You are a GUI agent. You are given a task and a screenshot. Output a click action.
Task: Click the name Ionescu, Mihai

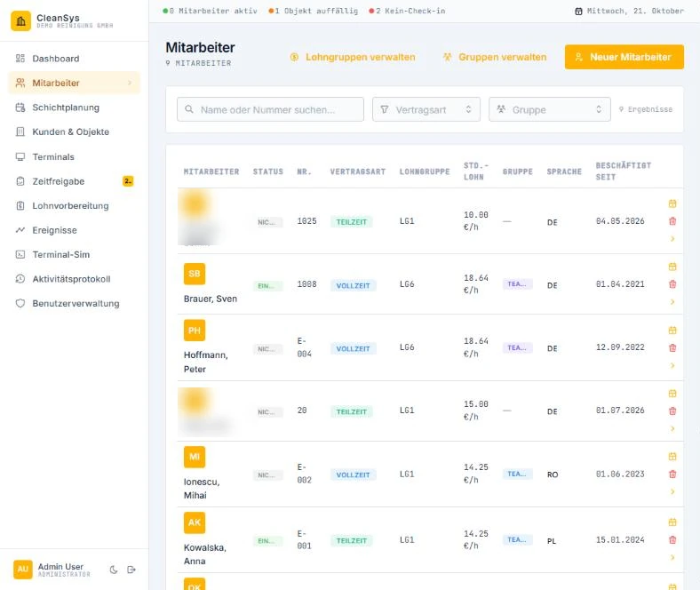tap(202, 489)
